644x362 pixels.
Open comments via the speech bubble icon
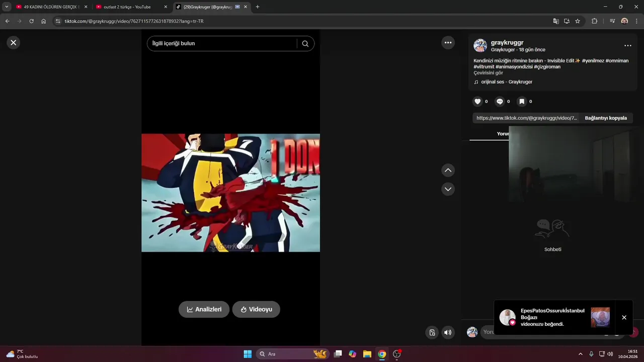[x=500, y=102]
